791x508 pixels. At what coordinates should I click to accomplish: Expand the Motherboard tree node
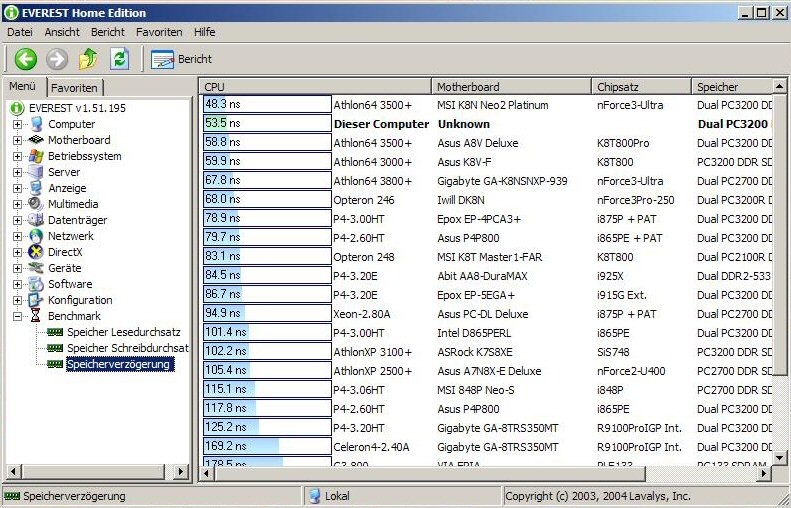pos(18,140)
